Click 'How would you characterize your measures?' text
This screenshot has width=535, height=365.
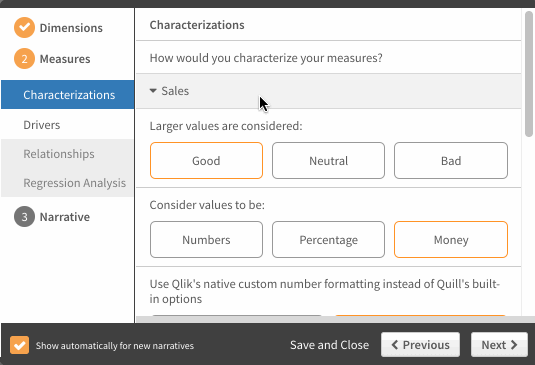coord(266,58)
